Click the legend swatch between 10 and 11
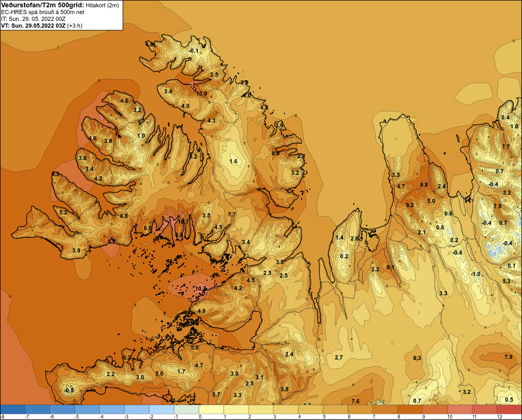 tap(459, 410)
